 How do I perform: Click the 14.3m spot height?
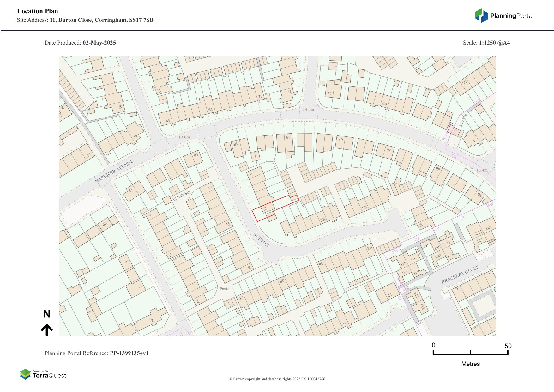point(308,109)
